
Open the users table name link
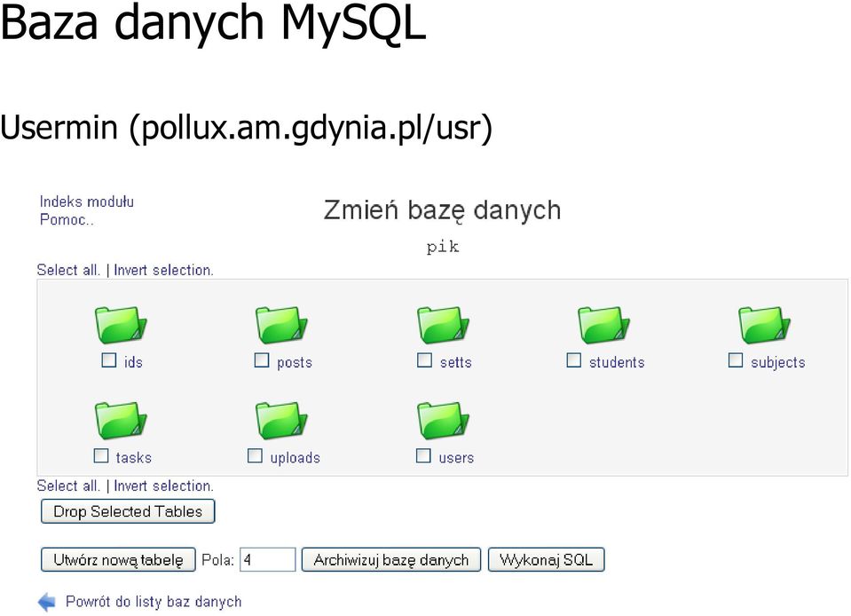click(x=456, y=457)
